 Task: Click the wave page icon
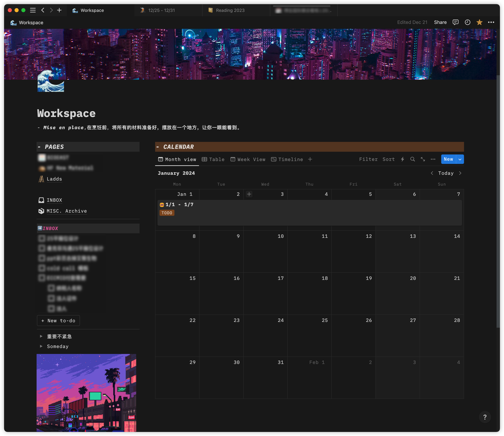click(51, 81)
